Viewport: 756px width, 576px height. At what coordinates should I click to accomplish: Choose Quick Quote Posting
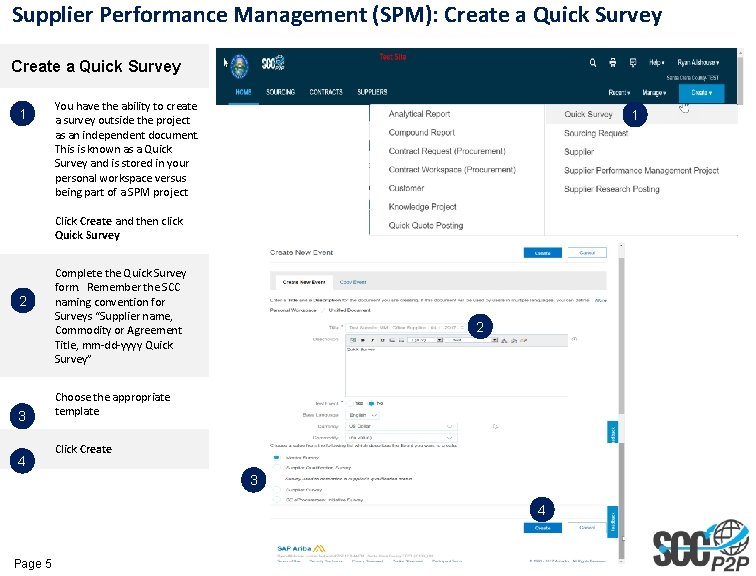[426, 225]
